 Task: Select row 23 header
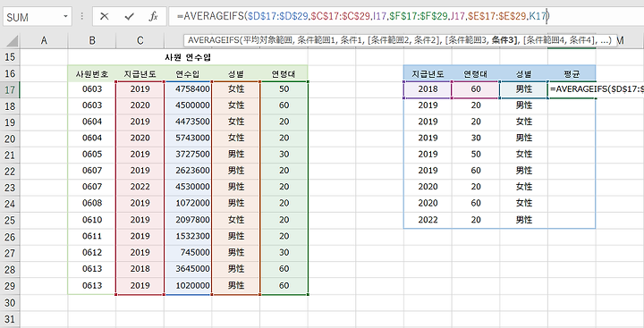[x=10, y=187]
